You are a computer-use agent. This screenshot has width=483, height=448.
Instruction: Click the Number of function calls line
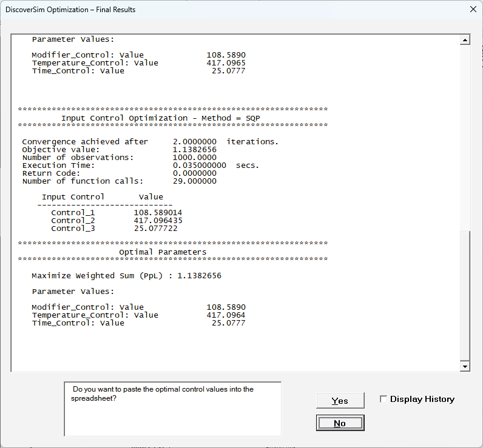(x=119, y=181)
